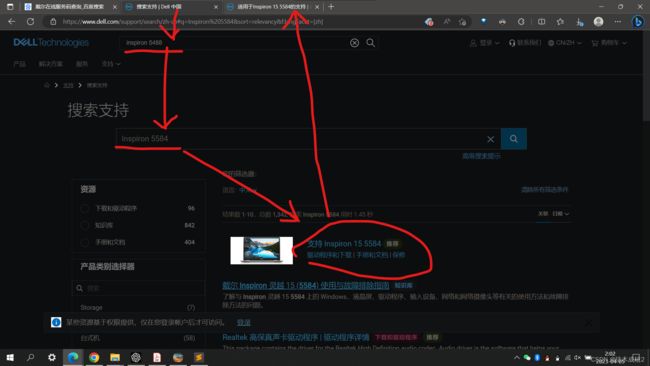Expand the shopping cart dropdown arrow
This screenshot has width=650, height=366.
click(624, 43)
